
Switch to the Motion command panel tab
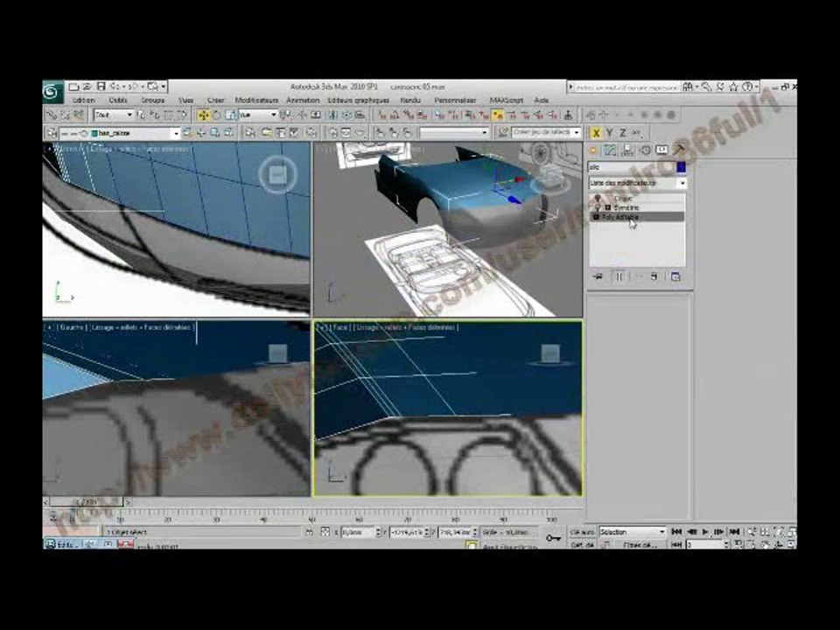[645, 150]
